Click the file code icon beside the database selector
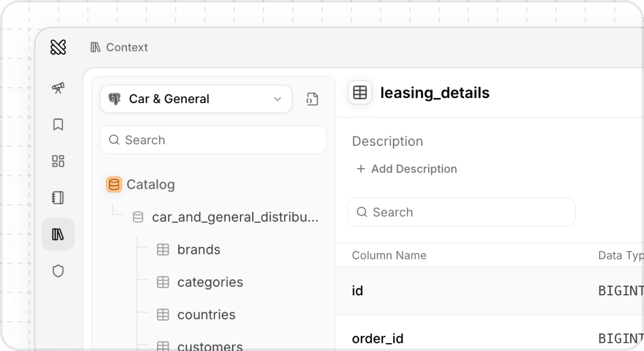 pyautogui.click(x=312, y=99)
